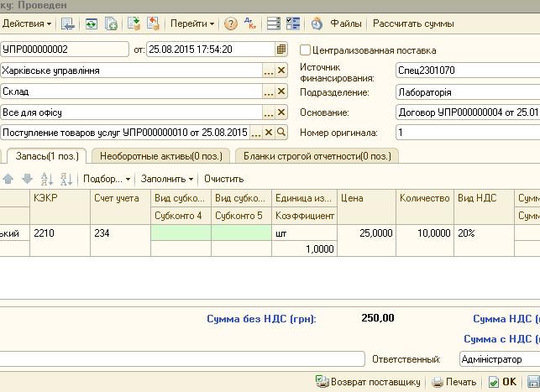This screenshot has height=392, width=540.
Task: Click Возврат поставщику button
Action: click(368, 382)
